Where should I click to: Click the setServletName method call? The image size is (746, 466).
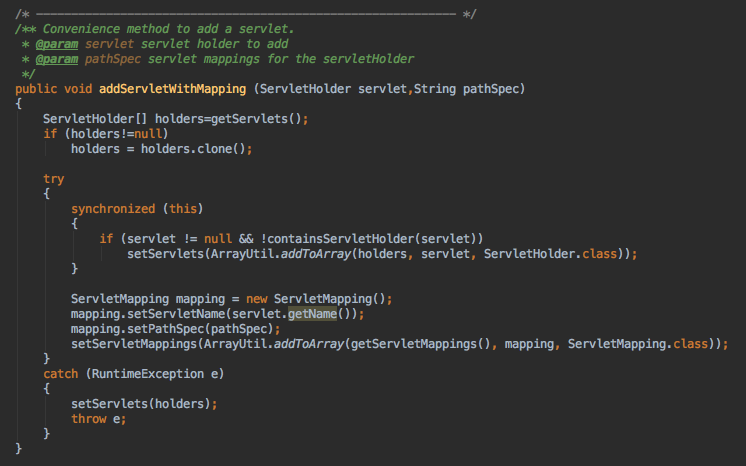pyautogui.click(x=176, y=313)
